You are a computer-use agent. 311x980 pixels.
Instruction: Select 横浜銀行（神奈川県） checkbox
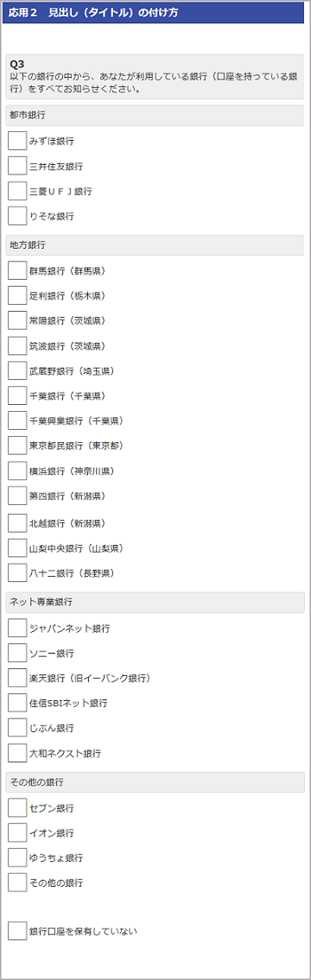(17, 471)
